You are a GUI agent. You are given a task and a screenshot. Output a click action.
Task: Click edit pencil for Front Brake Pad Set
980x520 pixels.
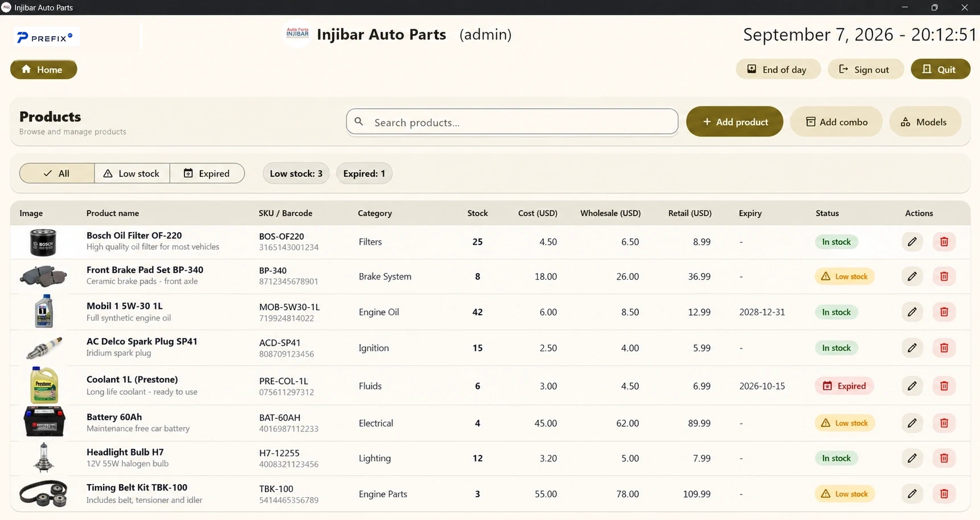(x=912, y=276)
